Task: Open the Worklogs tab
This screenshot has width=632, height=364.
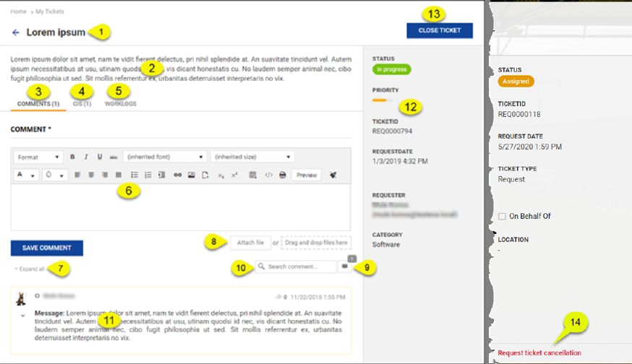Action: point(120,104)
